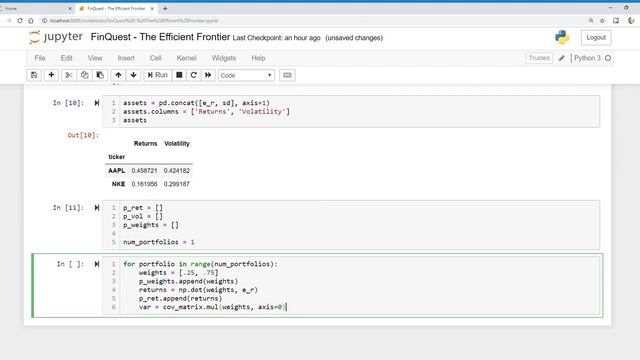The image size is (640, 360).
Task: Interrupt the kernel stop icon
Action: point(179,75)
